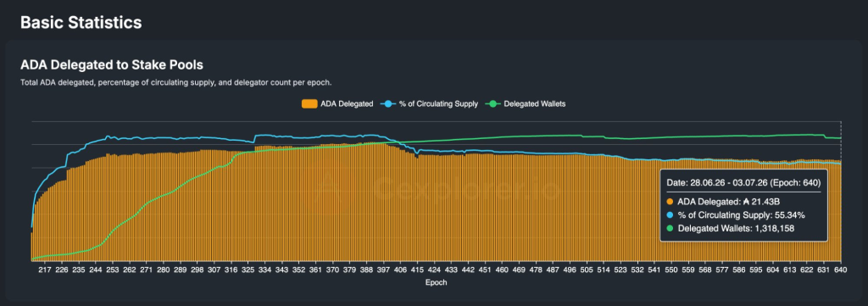Click epoch 244 axis label
868x306 pixels.
pos(96,270)
